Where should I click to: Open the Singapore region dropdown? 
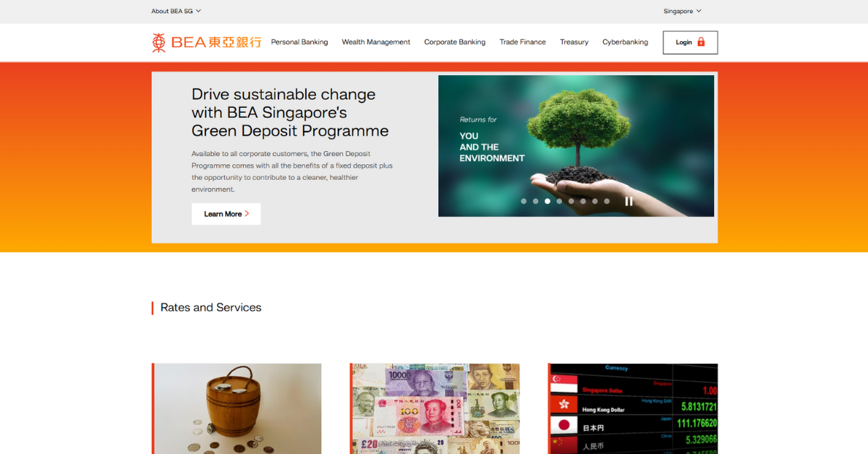click(x=682, y=11)
